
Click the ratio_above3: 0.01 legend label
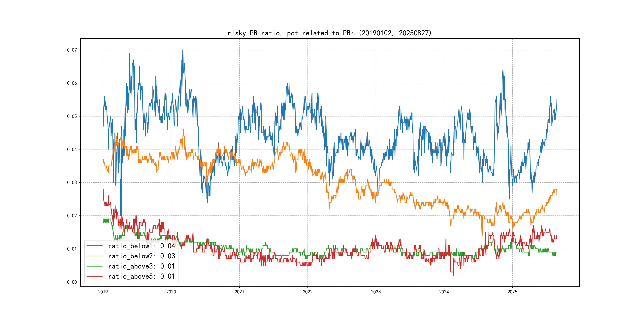coord(142,266)
